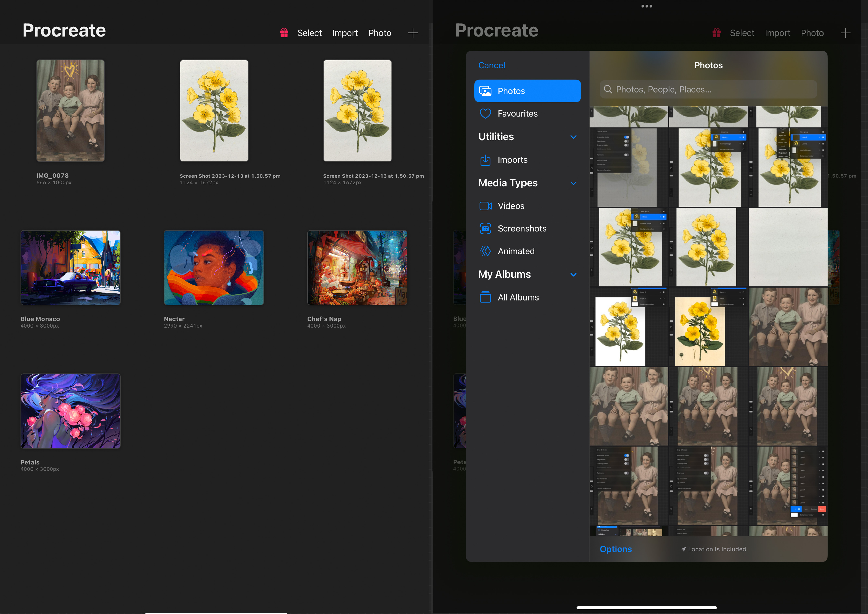
Task: Tap Import in the left gallery header
Action: pos(345,33)
